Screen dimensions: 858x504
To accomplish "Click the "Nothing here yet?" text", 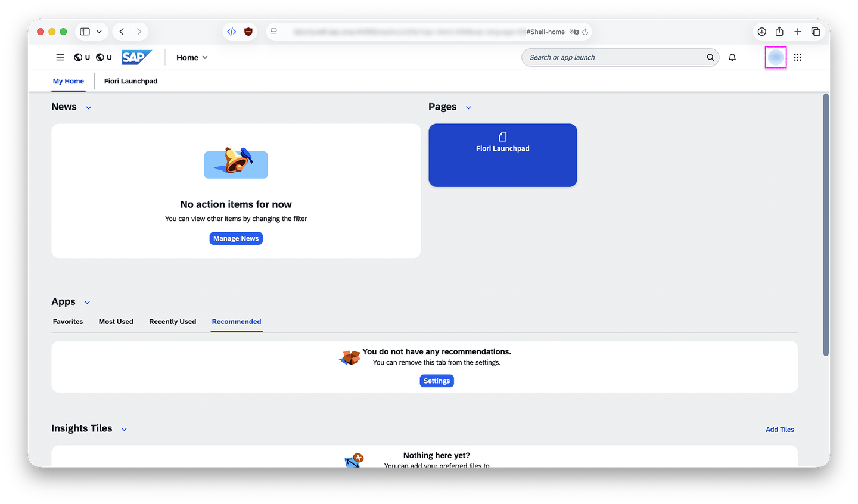I will [x=437, y=455].
